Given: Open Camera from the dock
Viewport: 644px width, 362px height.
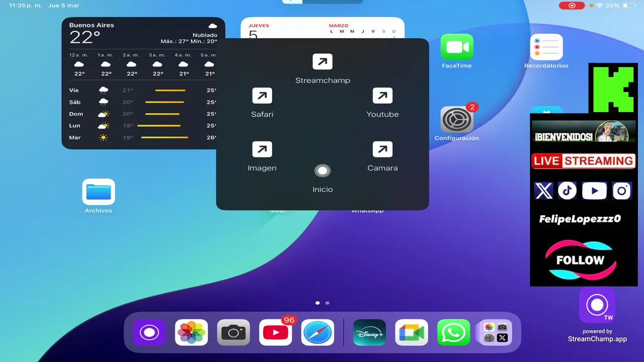Looking at the screenshot, I should click(x=233, y=333).
